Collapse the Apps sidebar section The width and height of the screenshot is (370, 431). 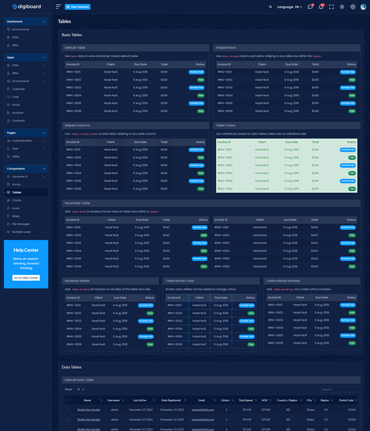coord(26,57)
